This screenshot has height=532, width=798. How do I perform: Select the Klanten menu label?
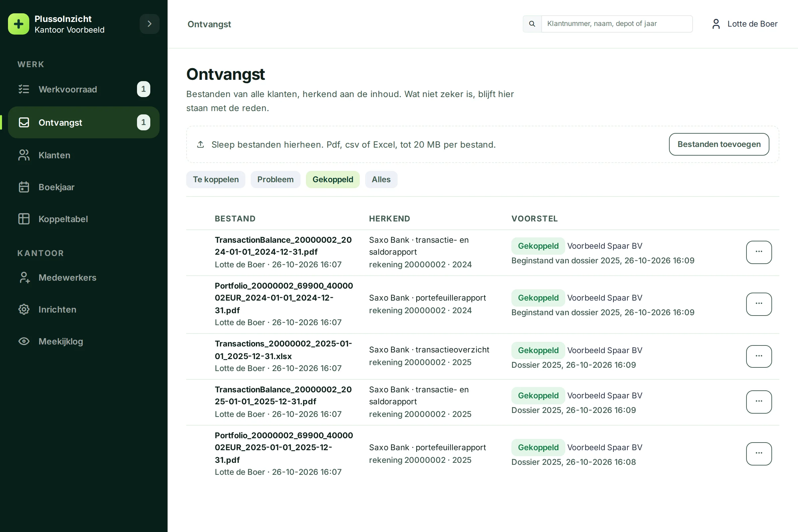point(54,155)
